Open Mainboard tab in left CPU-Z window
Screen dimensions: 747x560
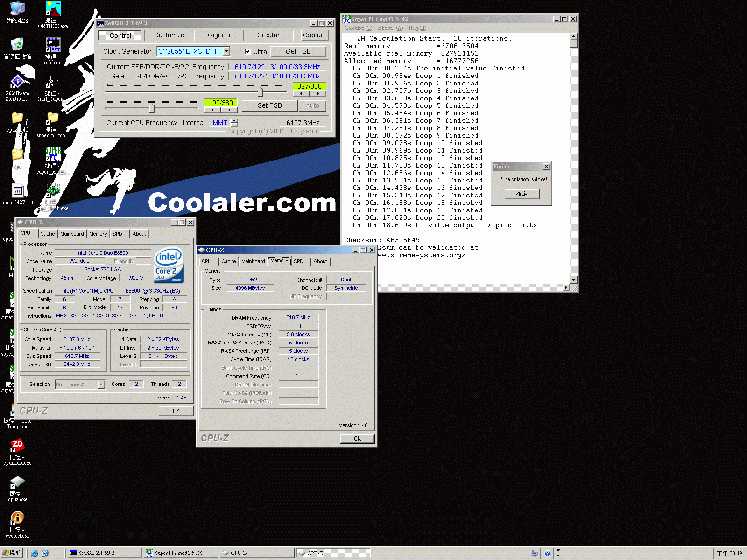click(x=72, y=234)
